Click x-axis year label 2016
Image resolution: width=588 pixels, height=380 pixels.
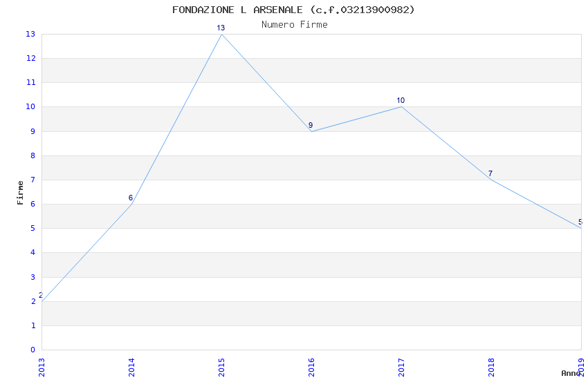[x=311, y=368]
